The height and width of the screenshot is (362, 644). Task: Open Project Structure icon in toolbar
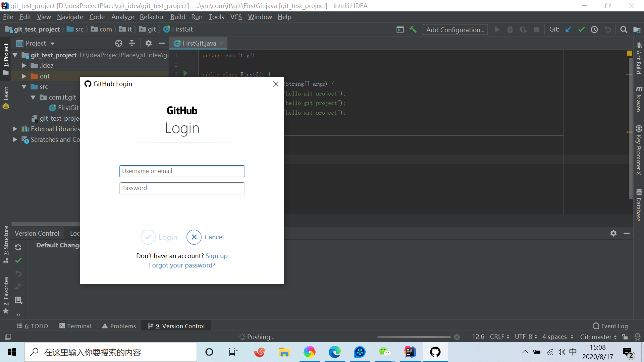click(637, 29)
